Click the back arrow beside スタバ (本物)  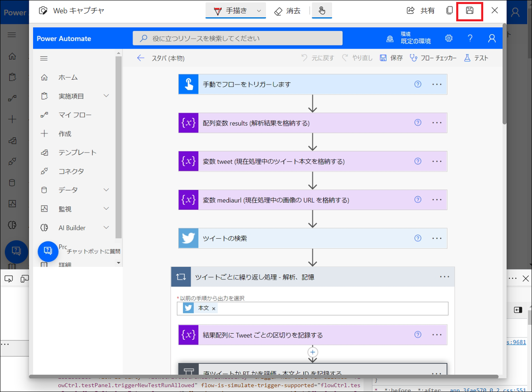coord(141,58)
